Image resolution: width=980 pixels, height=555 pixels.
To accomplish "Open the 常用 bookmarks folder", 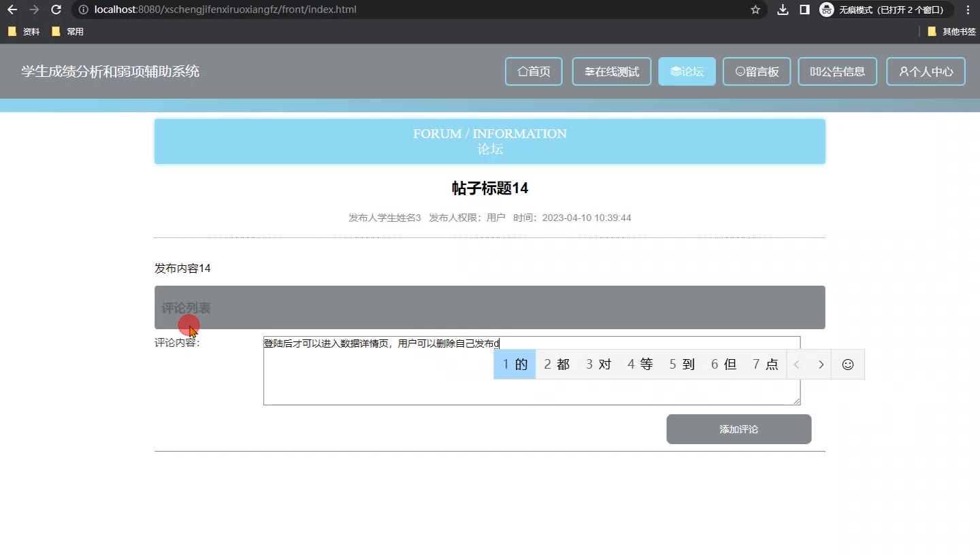I will tap(68, 31).
